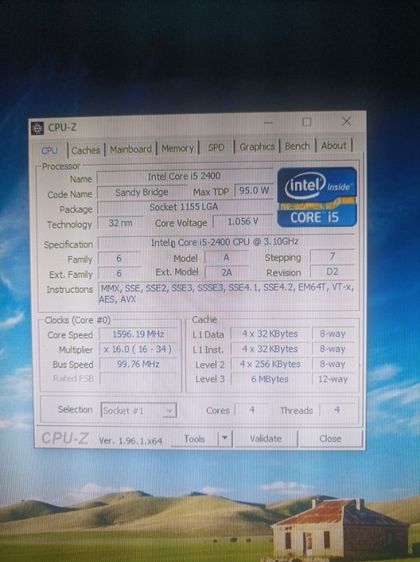The image size is (420, 562).
Task: Click the Threads count value
Action: (337, 410)
